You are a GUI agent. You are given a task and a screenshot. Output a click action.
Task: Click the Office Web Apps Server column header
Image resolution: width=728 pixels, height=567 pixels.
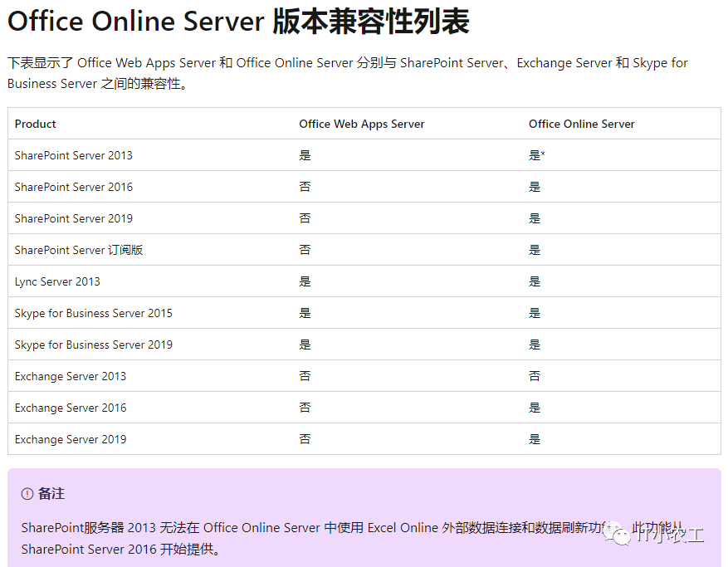(x=361, y=124)
